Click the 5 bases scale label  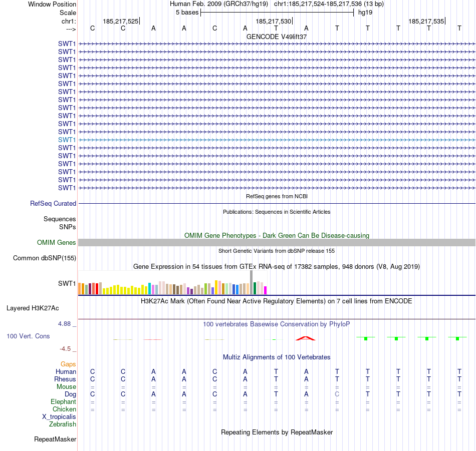click(x=187, y=13)
